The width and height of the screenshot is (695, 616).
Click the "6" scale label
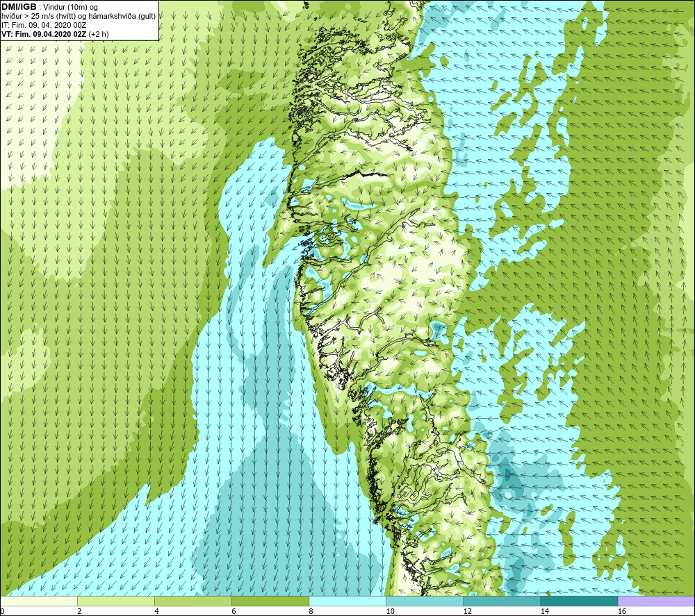coord(234,612)
